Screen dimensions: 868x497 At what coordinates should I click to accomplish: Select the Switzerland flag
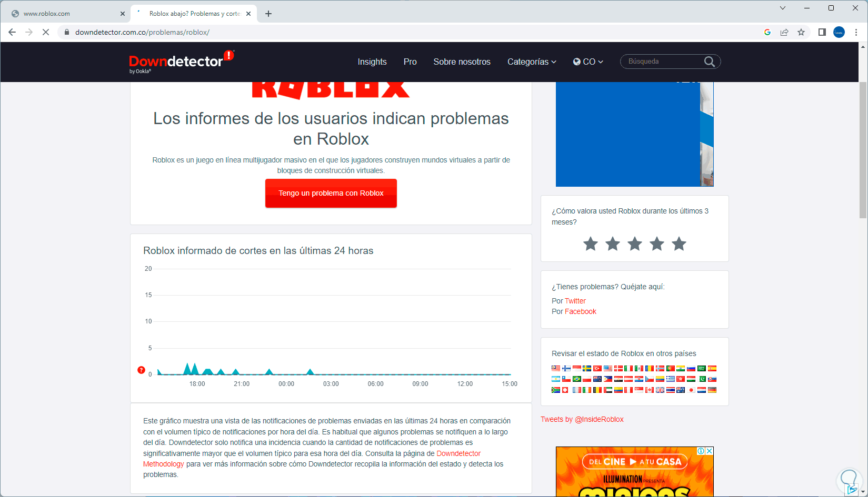pyautogui.click(x=565, y=390)
